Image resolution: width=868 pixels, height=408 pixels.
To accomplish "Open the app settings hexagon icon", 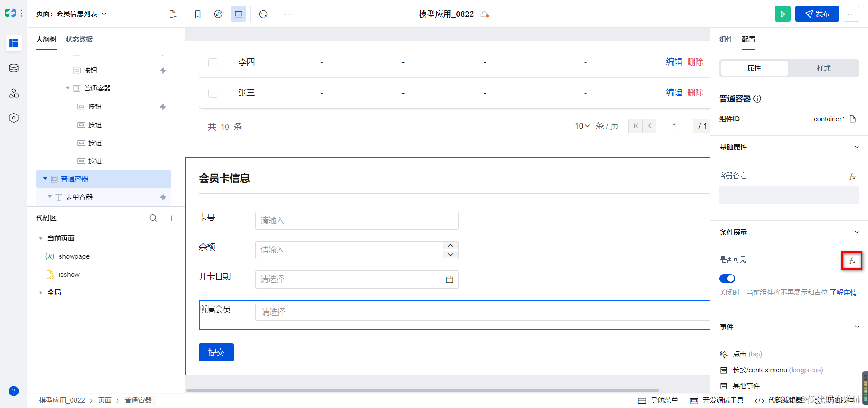I will click(14, 118).
